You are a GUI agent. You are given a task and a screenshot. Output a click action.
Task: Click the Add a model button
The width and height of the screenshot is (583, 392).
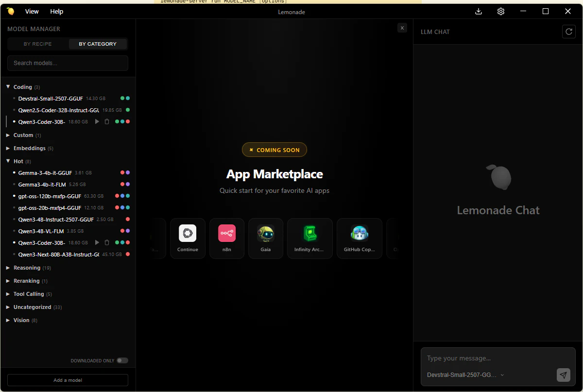68,380
